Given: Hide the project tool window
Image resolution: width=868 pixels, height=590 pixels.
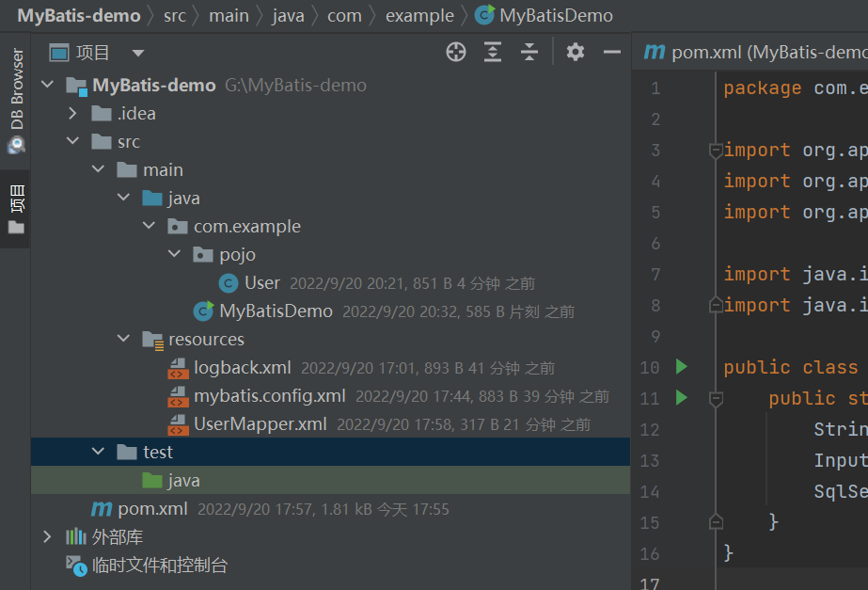Looking at the screenshot, I should 611,52.
